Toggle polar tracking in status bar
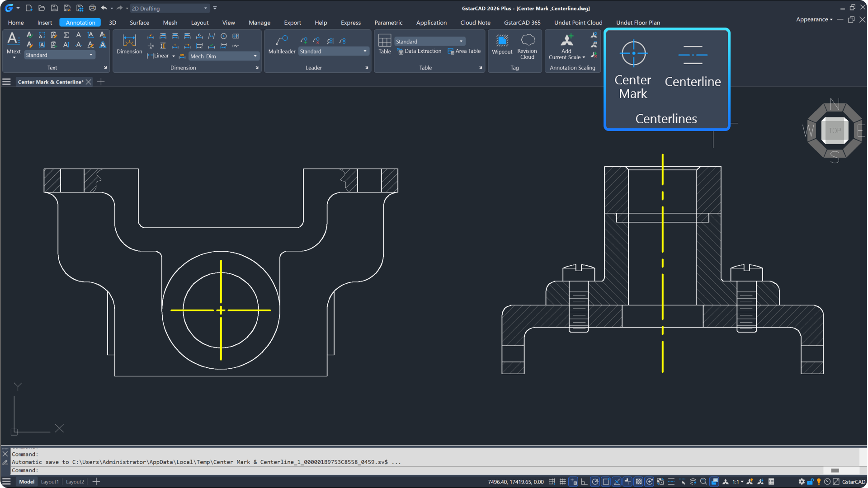Viewport: 868px width, 488px height. tap(595, 482)
